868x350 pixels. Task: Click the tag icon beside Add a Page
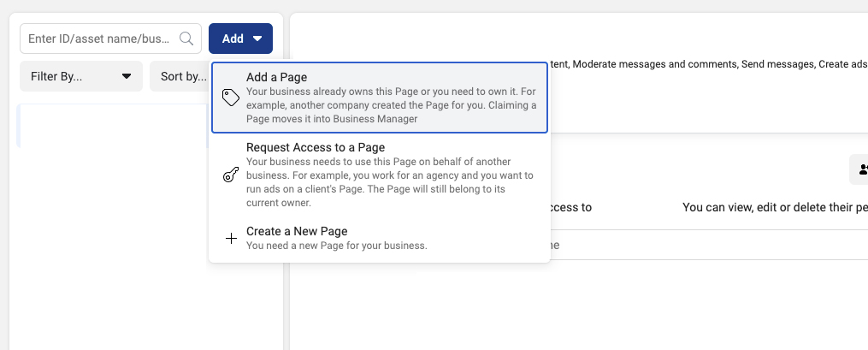click(x=230, y=98)
